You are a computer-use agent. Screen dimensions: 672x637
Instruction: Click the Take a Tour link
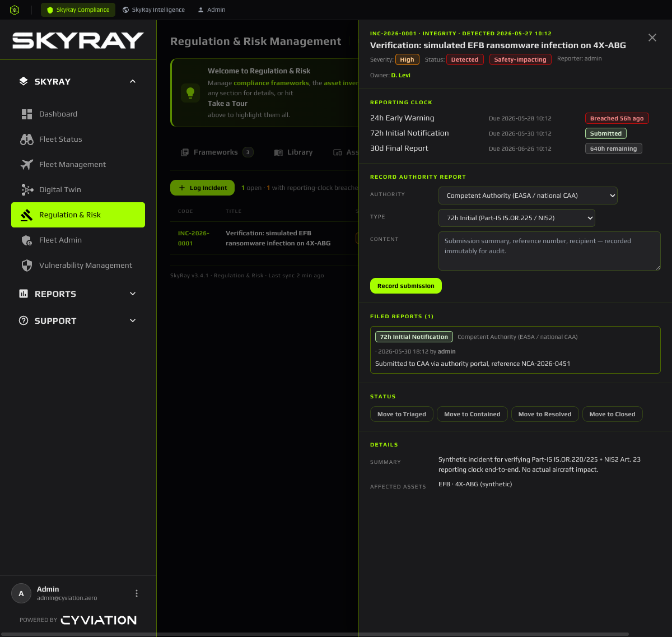pyautogui.click(x=227, y=103)
